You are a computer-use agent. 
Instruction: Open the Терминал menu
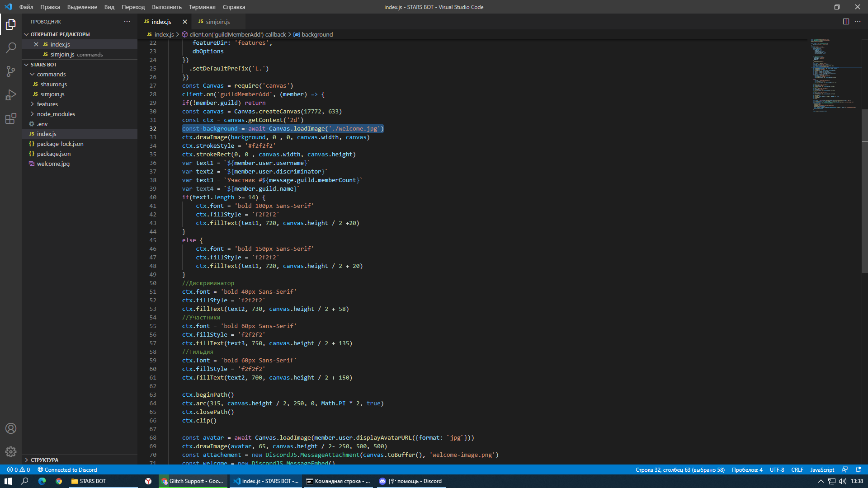click(202, 7)
